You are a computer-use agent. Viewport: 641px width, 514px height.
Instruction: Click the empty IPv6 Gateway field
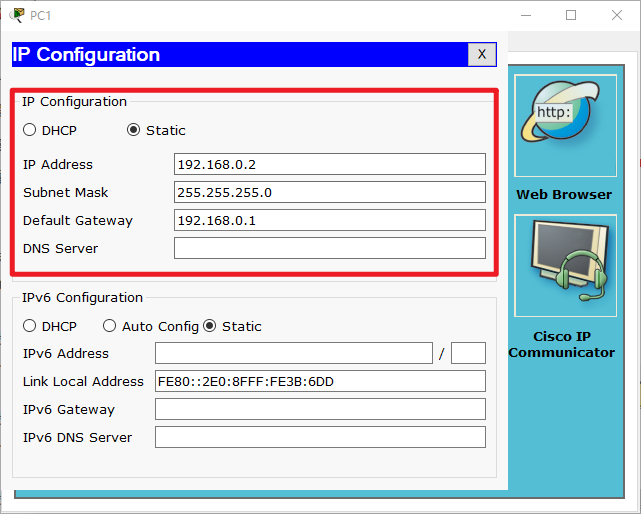point(320,409)
